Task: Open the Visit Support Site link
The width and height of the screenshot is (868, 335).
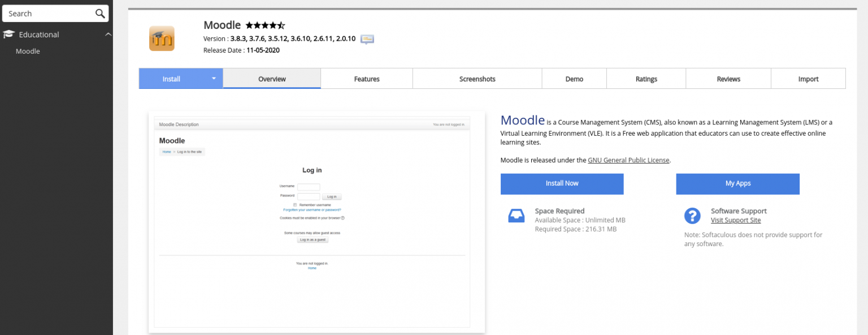Action: (x=736, y=220)
